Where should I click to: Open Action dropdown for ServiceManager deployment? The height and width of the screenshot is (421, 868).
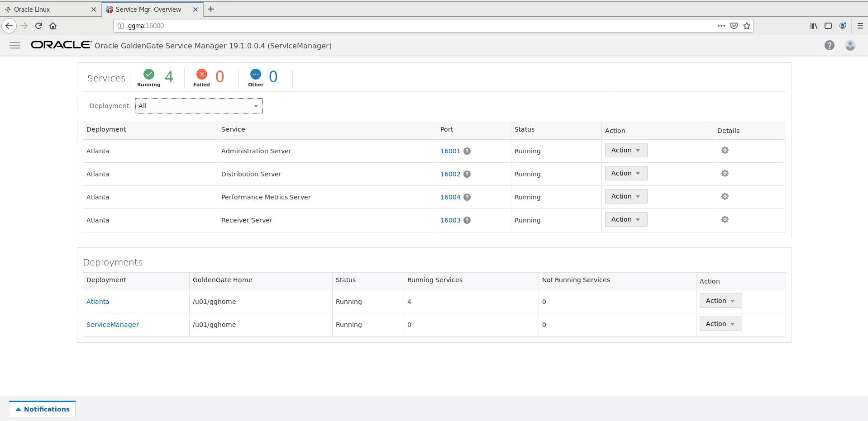coord(720,324)
